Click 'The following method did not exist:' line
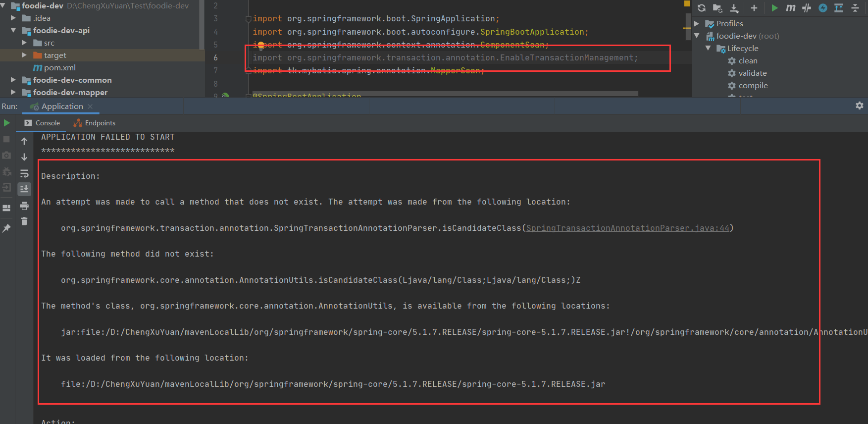The image size is (868, 424). 127,254
